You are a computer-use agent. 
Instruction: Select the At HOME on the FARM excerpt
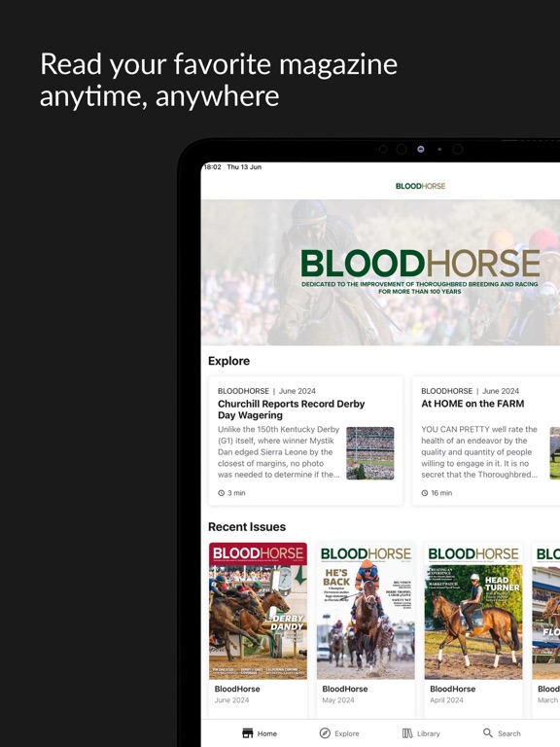point(479,451)
